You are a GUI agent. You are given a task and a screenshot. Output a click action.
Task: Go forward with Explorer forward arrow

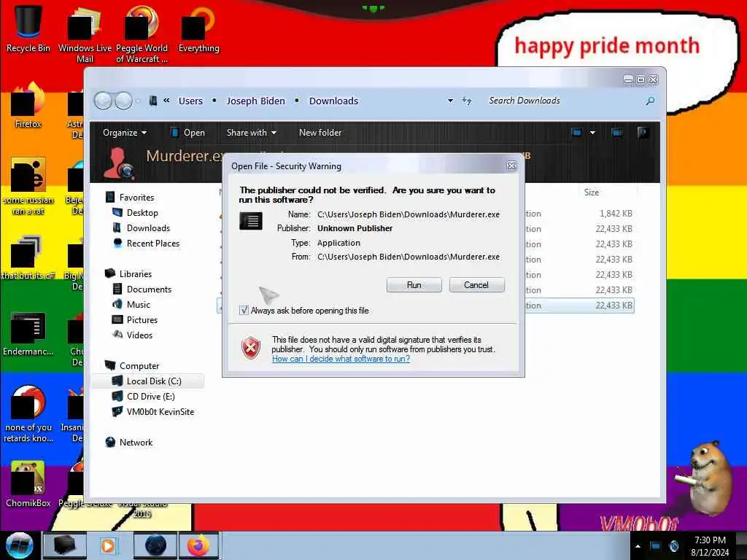[123, 101]
